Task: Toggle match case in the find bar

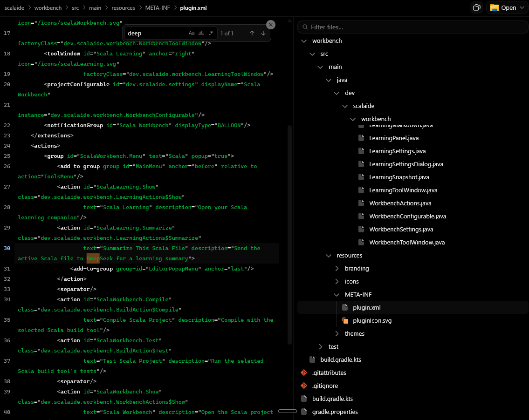Action: pos(192,33)
